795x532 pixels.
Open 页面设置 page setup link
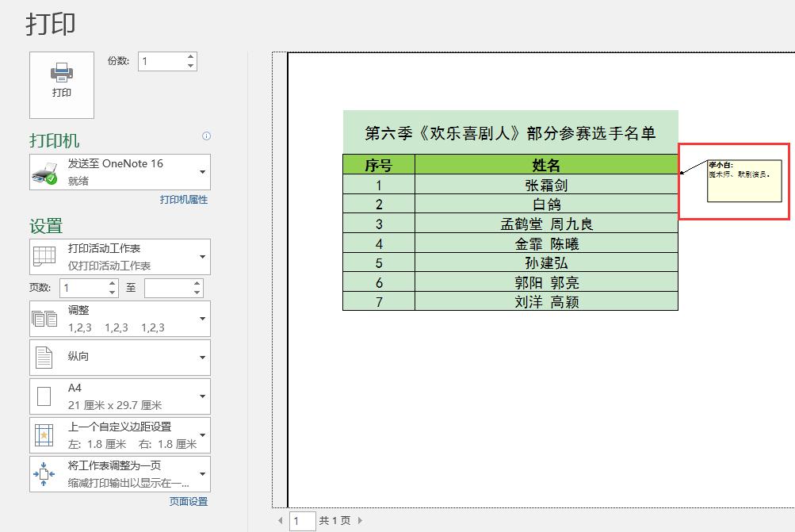click(189, 501)
